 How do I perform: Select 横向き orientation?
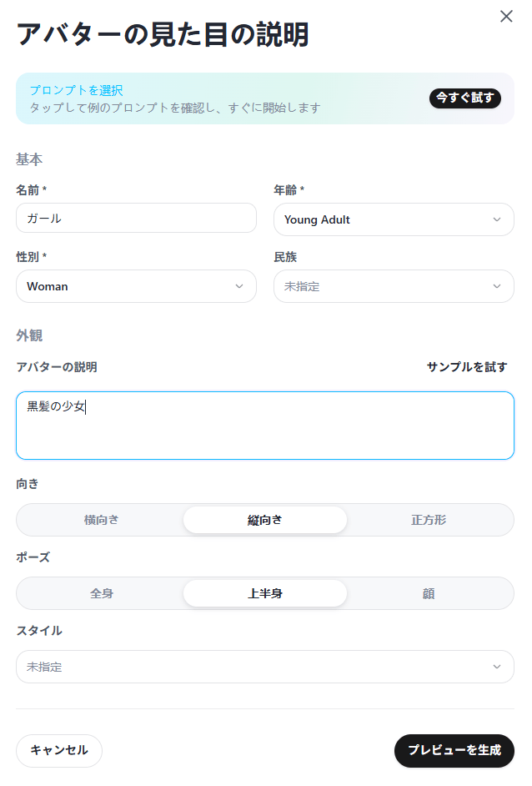click(102, 520)
